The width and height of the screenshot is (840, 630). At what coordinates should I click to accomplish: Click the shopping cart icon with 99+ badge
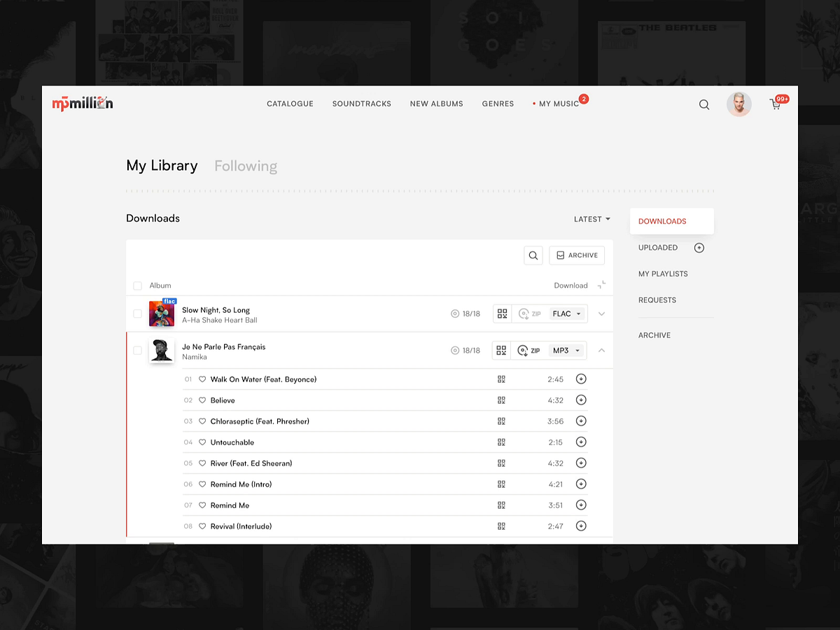pyautogui.click(x=776, y=104)
